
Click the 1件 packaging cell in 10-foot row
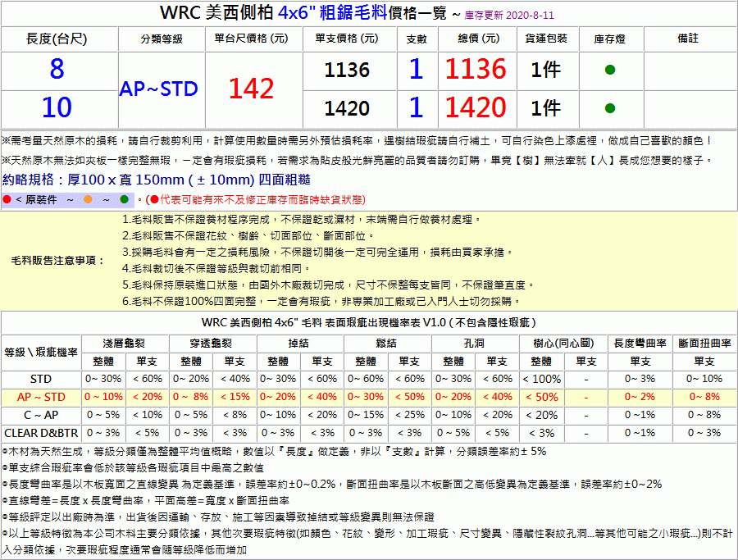[x=546, y=109]
